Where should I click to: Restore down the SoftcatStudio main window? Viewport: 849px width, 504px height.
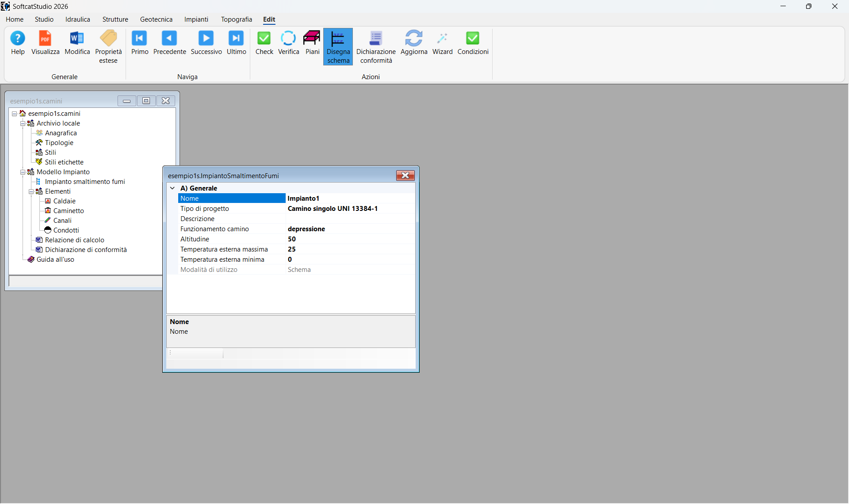(x=808, y=6)
